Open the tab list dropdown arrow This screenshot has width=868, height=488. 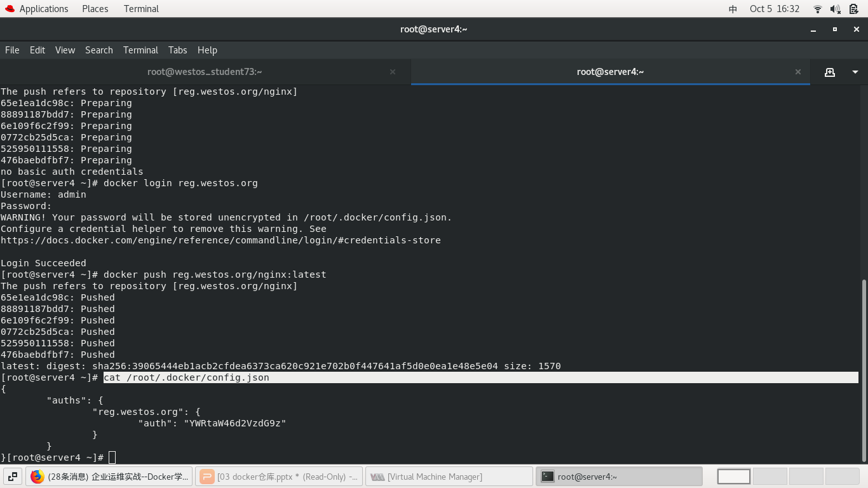point(855,72)
